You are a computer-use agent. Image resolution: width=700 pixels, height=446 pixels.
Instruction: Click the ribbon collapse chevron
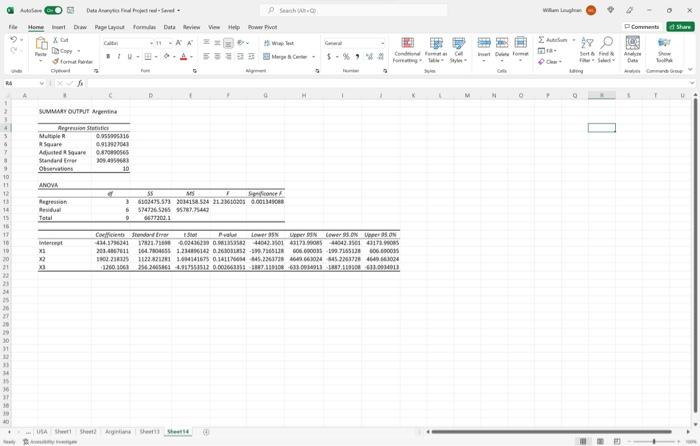pyautogui.click(x=690, y=70)
